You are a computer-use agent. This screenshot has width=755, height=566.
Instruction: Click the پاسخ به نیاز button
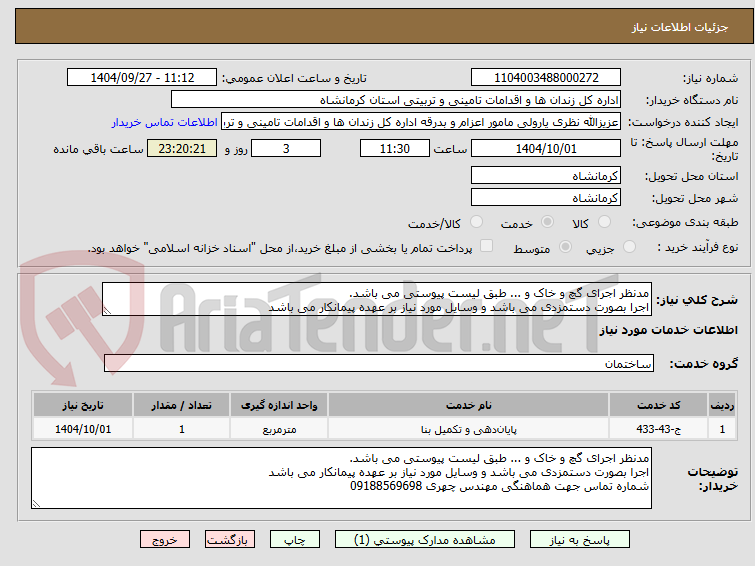click(580, 540)
